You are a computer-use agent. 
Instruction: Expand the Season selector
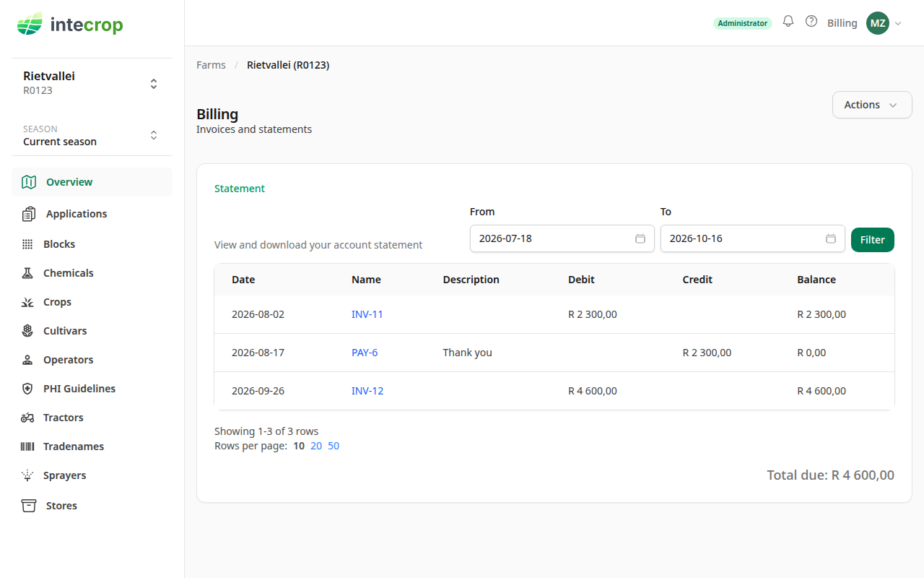(154, 135)
